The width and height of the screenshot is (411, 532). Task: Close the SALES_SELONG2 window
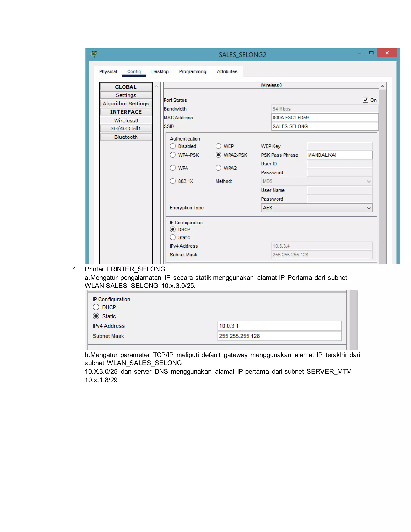coord(387,53)
